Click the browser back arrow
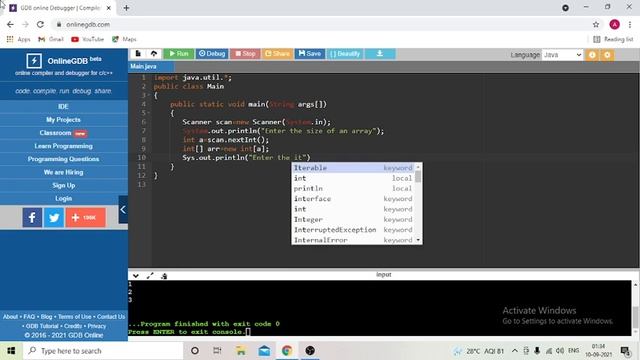This screenshot has width=640, height=360. point(10,24)
